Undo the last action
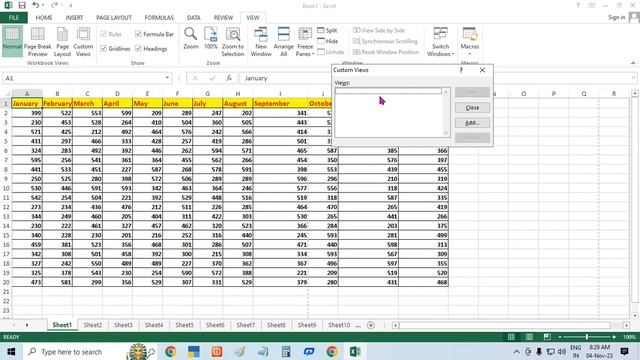The image size is (640, 360). [x=36, y=5]
